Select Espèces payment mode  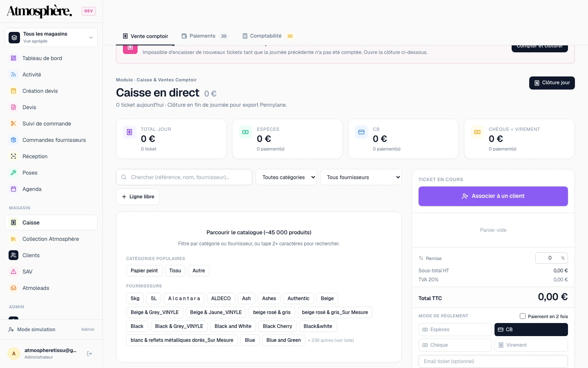coord(455,330)
